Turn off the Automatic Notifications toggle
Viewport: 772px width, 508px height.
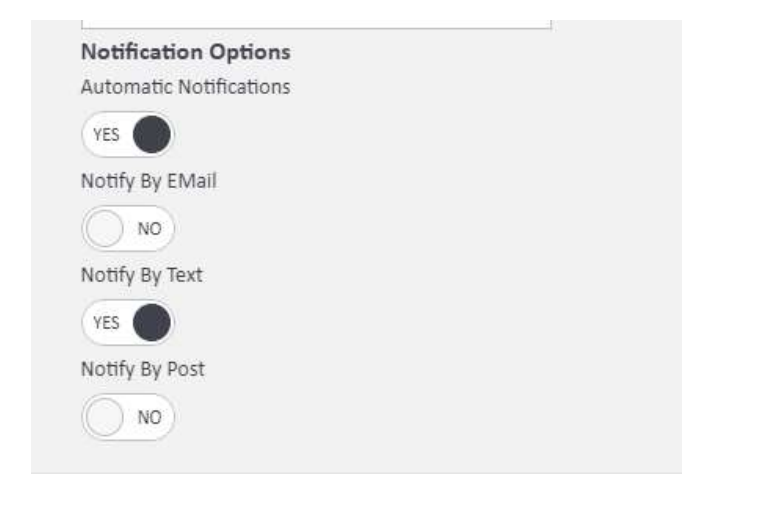(x=128, y=134)
